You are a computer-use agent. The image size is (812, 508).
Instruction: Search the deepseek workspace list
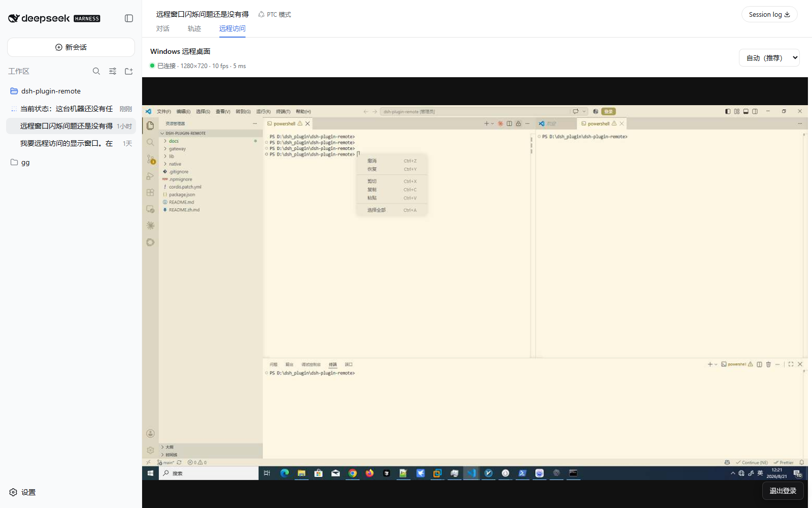(x=96, y=71)
